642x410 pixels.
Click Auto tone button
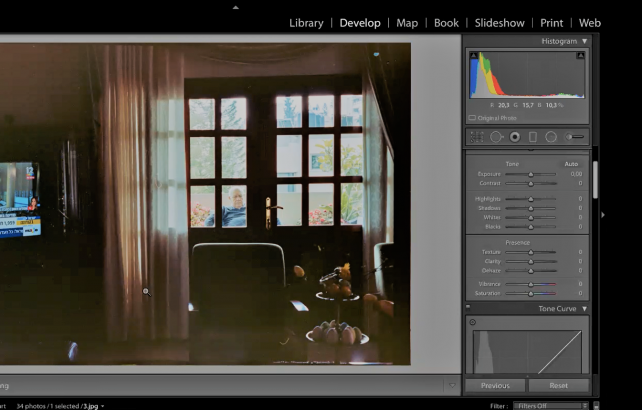point(571,164)
